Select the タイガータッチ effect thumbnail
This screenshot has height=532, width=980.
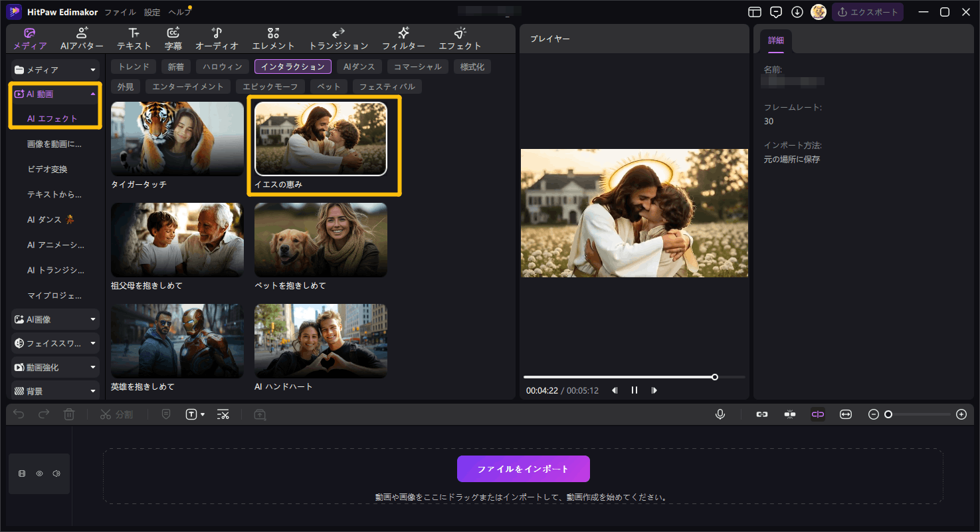tap(177, 138)
